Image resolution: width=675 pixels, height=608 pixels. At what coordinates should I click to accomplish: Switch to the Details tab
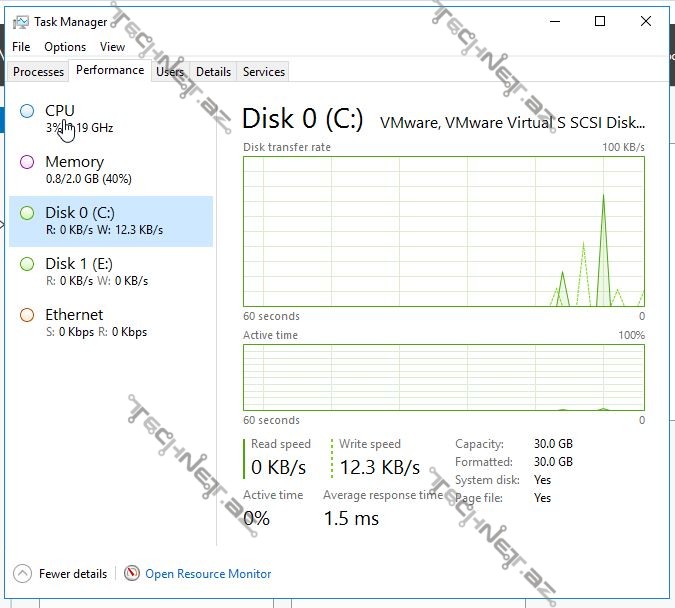click(213, 72)
